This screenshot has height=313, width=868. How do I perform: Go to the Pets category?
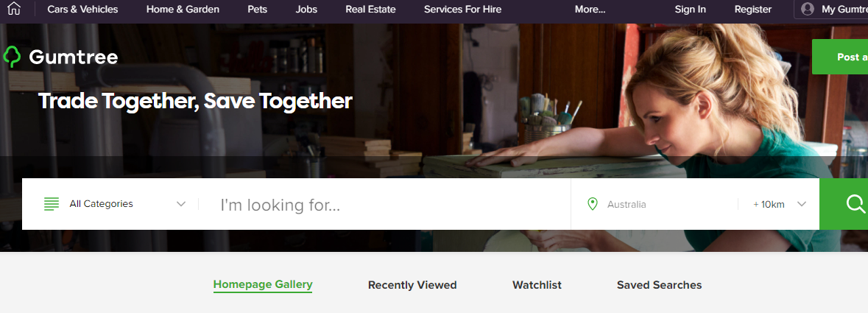coord(258,9)
